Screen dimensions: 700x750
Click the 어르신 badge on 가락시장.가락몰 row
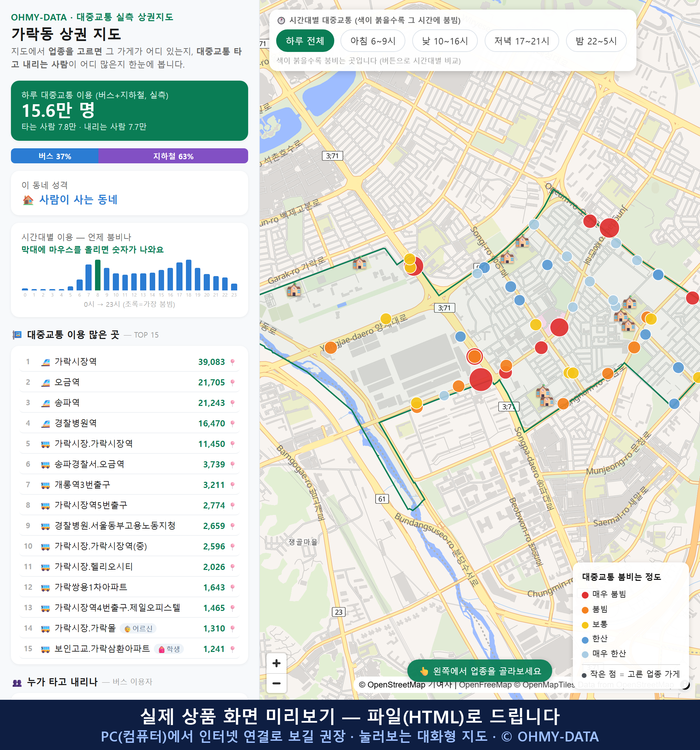click(x=138, y=628)
